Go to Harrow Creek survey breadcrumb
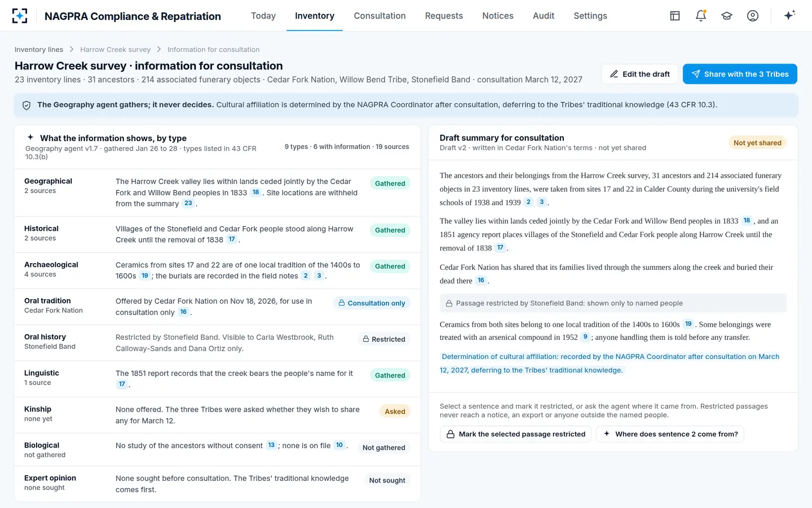This screenshot has width=812, height=508. point(115,50)
